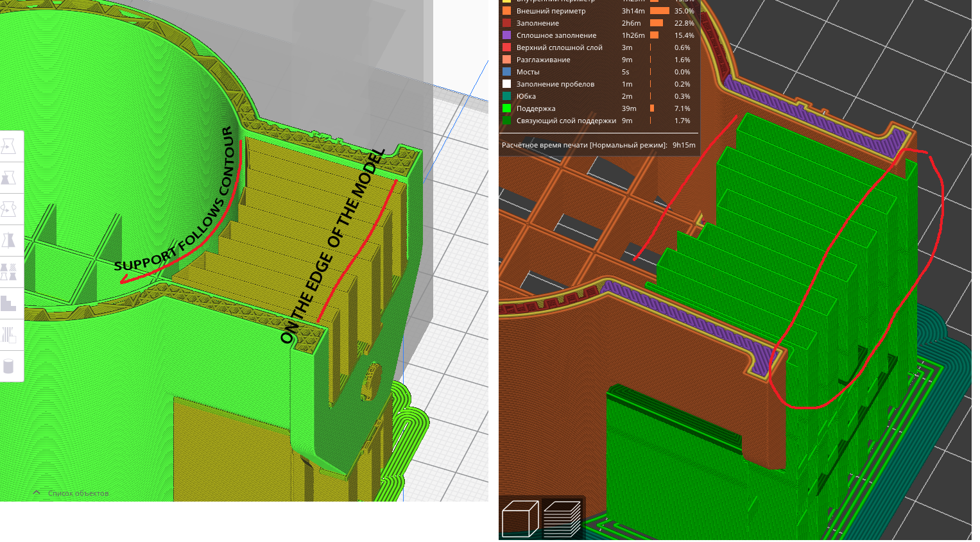Click the orange Внешний периметр color swatch
The image size is (980, 542).
click(506, 11)
